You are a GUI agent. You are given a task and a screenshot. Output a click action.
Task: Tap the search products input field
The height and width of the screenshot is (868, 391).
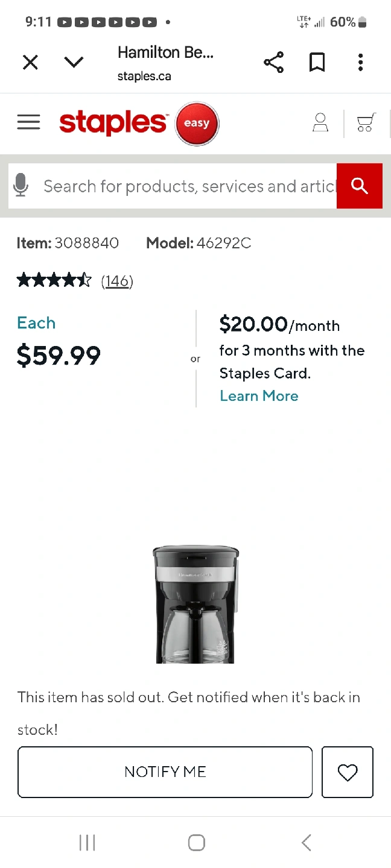coord(187,186)
